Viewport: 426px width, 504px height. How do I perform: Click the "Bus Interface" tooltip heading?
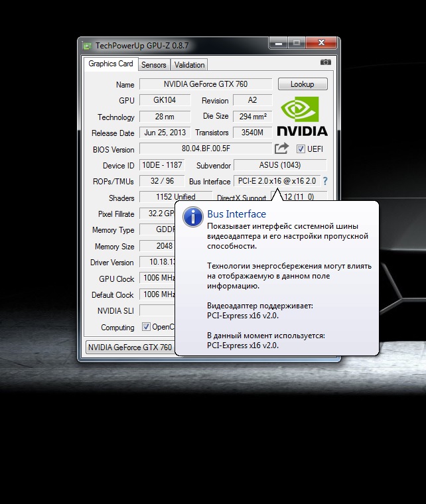237,214
